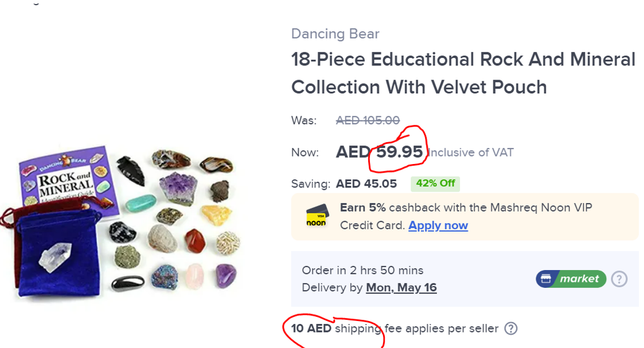Click the Inclusive of VAT label
The image size is (644, 348).
[x=470, y=153]
